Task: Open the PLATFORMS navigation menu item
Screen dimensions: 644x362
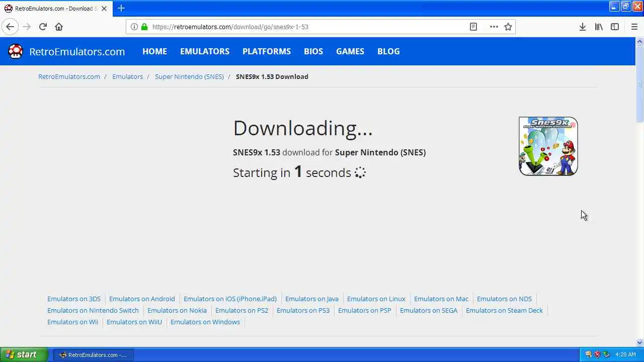Action: pos(267,51)
